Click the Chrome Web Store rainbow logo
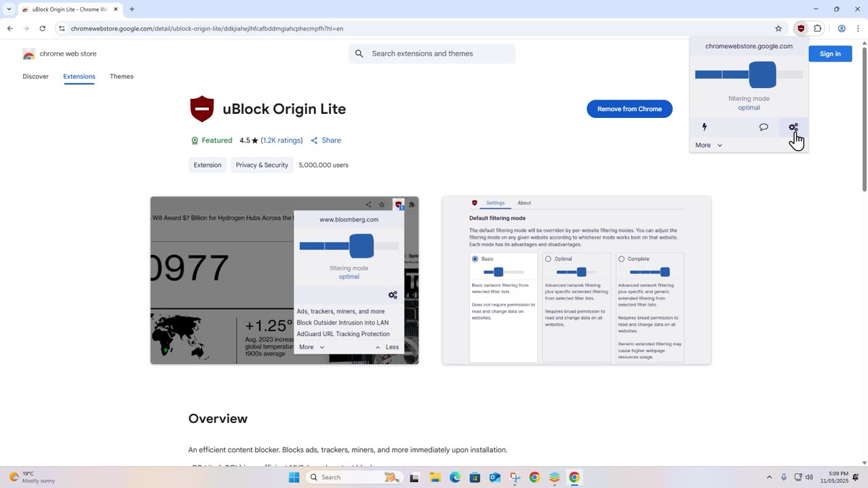 [x=28, y=54]
